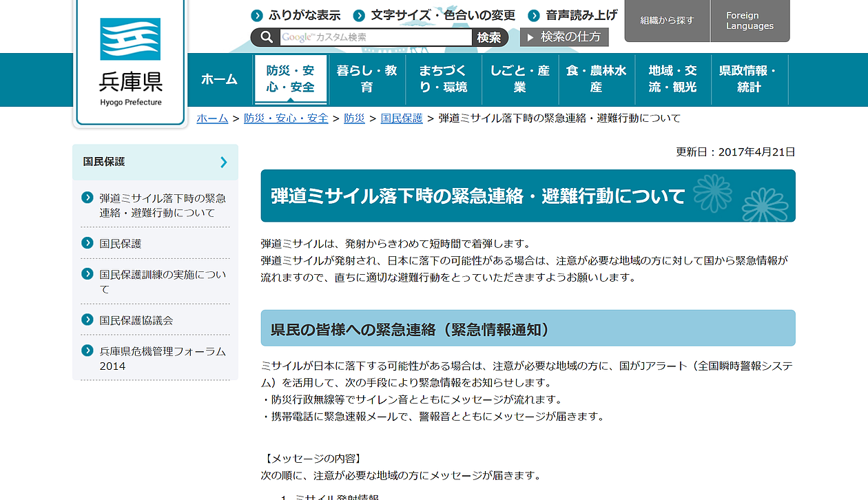Open 県政情報・統計 in navigation bar
868x500 pixels.
coord(749,79)
